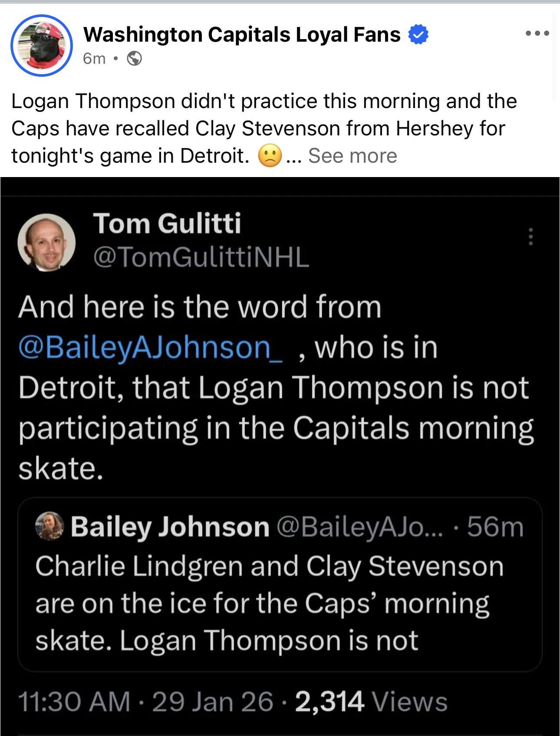
Task: Click the sad face emoji
Action: [270, 156]
